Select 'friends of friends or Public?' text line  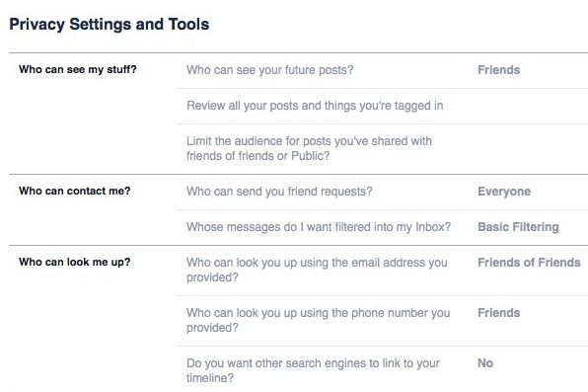point(258,156)
